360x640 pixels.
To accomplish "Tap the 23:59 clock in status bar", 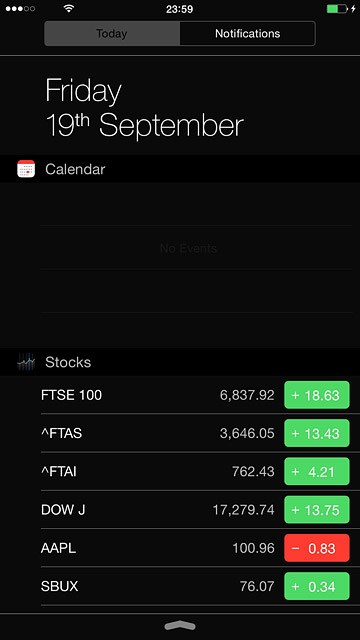I will click(179, 9).
